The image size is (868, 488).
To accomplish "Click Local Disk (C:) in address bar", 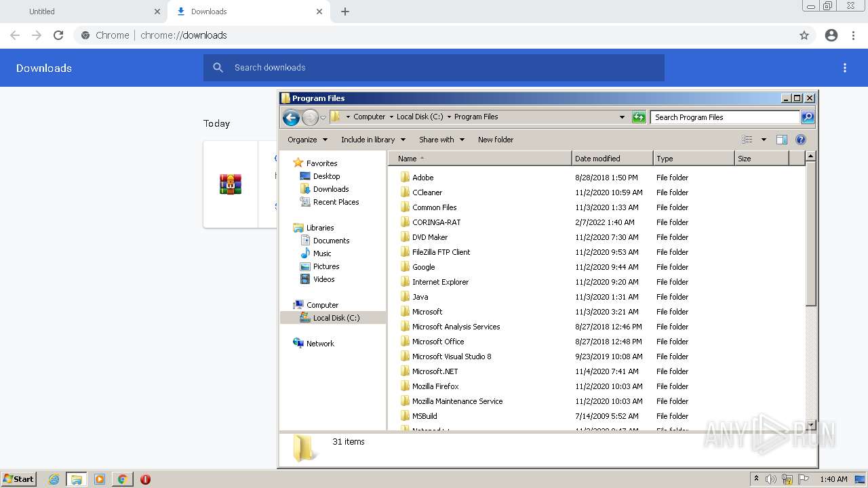I will click(420, 117).
